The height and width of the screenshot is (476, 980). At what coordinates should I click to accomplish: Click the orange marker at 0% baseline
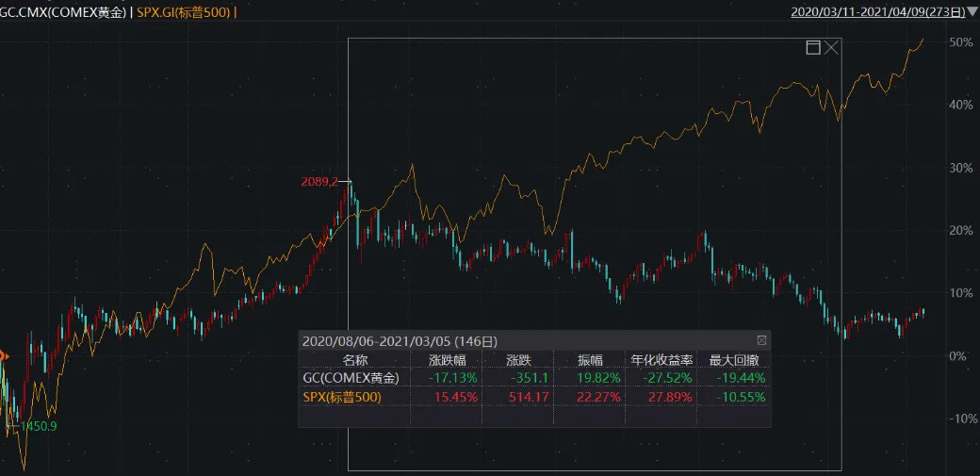pos(3,356)
